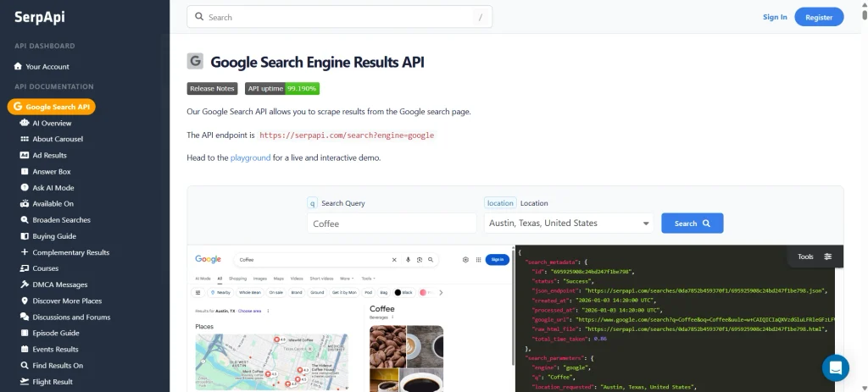Open Buying Guide sidebar entry

(54, 236)
